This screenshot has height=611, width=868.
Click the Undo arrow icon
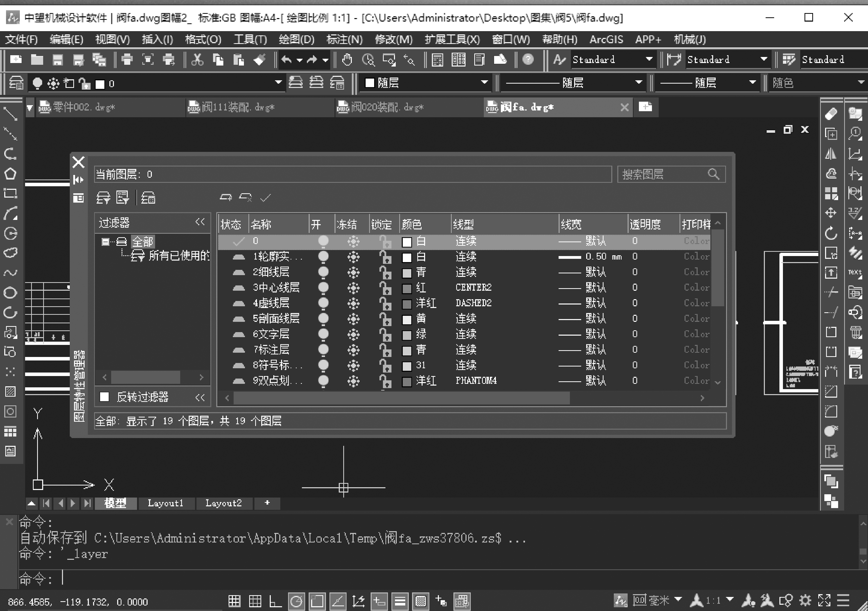click(287, 60)
